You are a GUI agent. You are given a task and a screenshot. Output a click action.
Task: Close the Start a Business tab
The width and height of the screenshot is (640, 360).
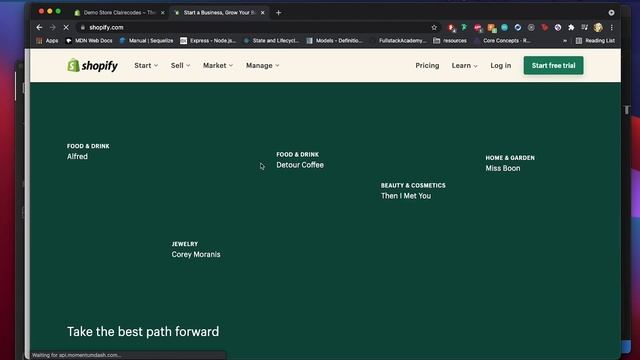click(262, 13)
